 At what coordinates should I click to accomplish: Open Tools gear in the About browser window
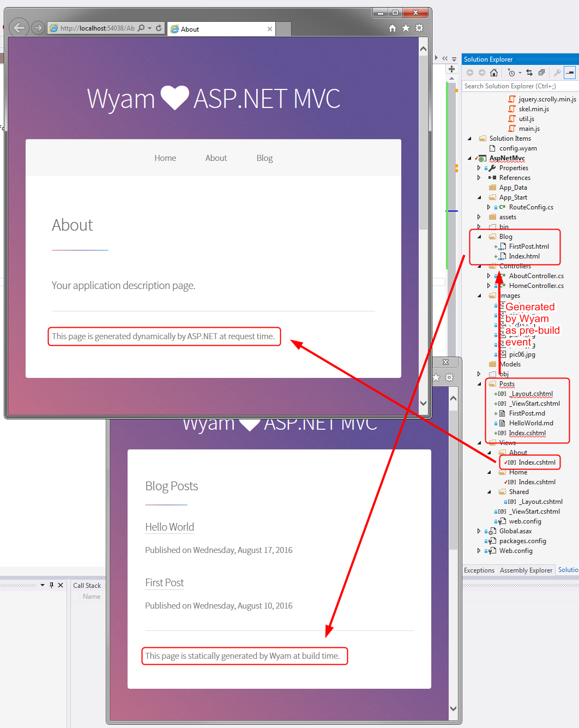pos(419,28)
